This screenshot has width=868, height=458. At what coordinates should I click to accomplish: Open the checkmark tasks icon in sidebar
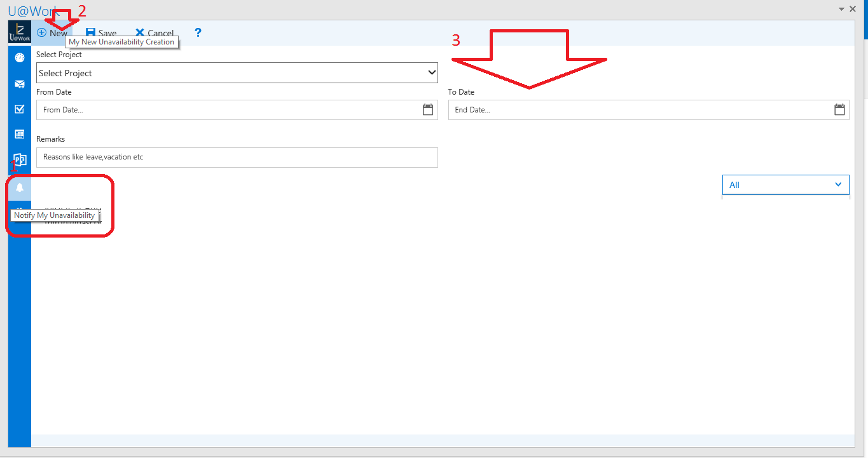click(20, 109)
